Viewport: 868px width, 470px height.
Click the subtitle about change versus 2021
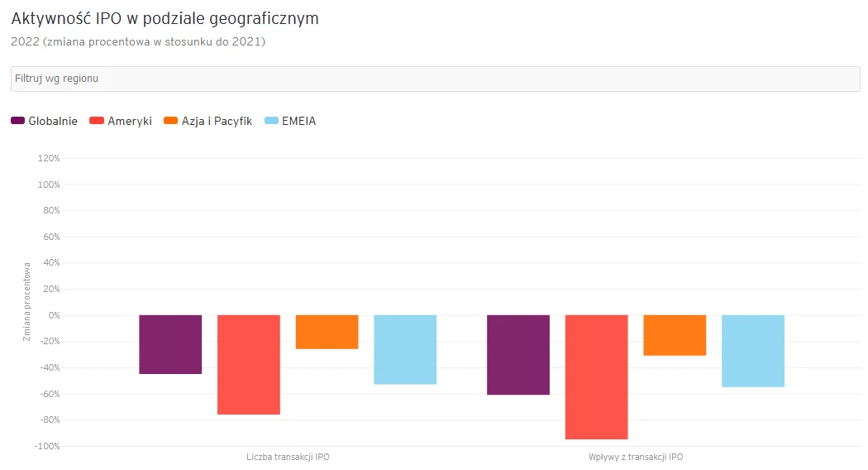pos(138,41)
